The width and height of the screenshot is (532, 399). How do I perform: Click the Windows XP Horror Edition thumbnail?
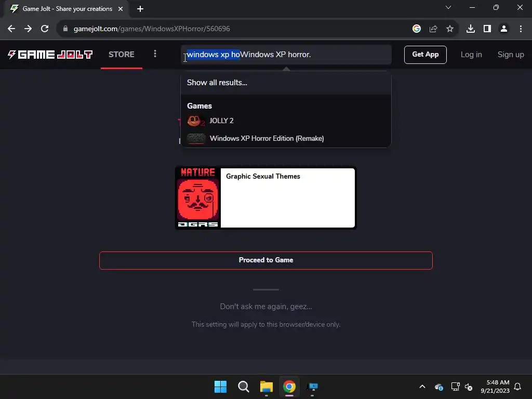pos(196,138)
